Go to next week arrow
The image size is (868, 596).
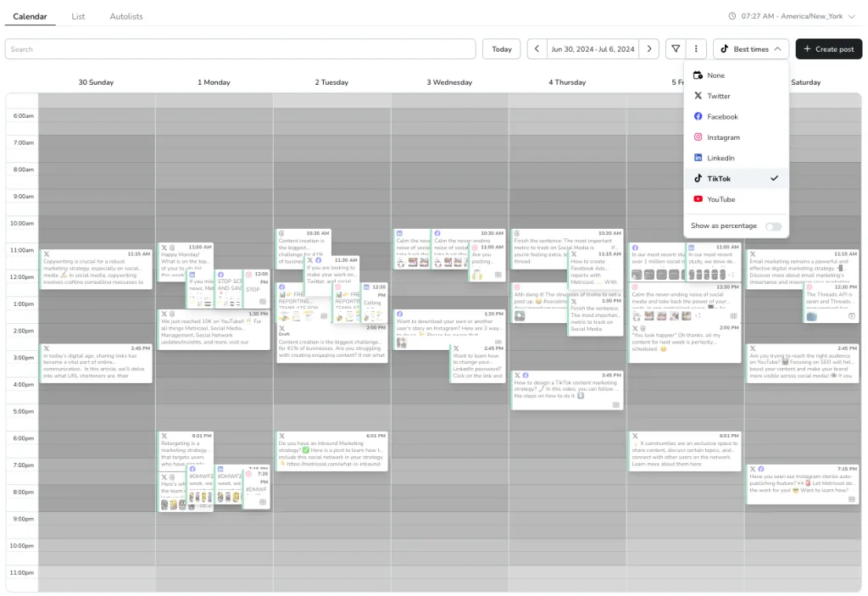coord(648,49)
